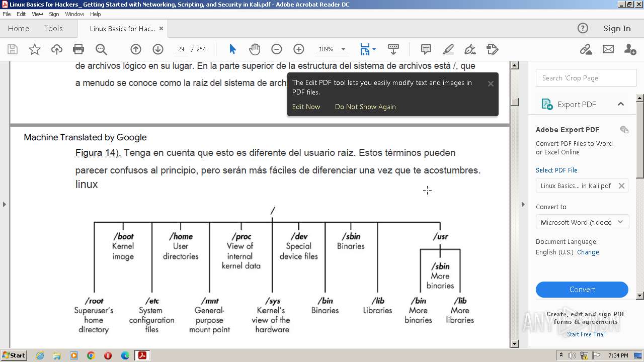Close the Edit PDF tooltip
Viewport: 644px width, 362px height.
(491, 84)
